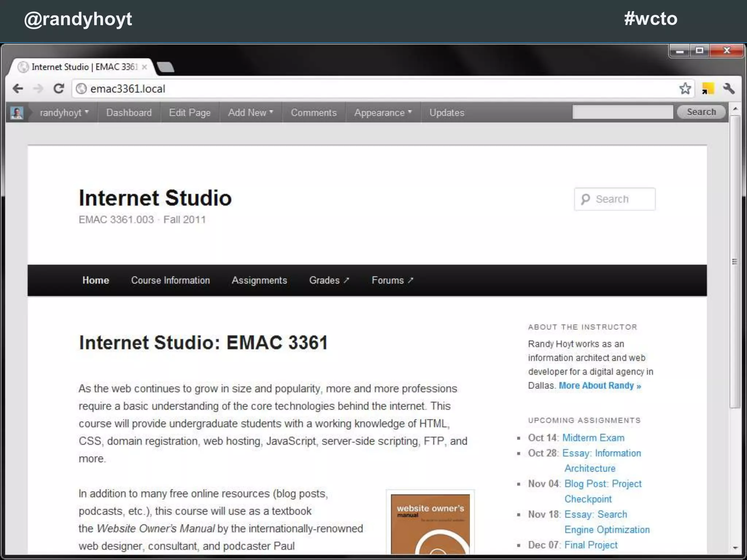Close the Internet Studio tab
Image resolution: width=747 pixels, height=560 pixels.
point(144,67)
